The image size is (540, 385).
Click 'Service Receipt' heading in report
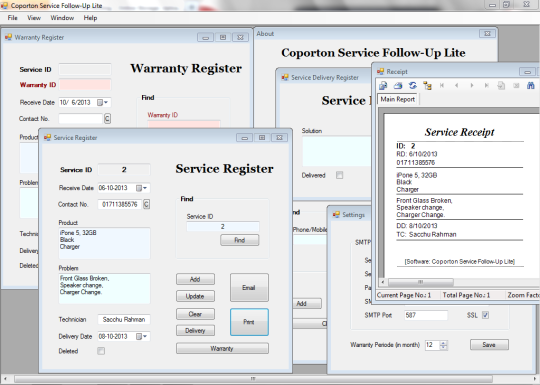pyautogui.click(x=459, y=132)
